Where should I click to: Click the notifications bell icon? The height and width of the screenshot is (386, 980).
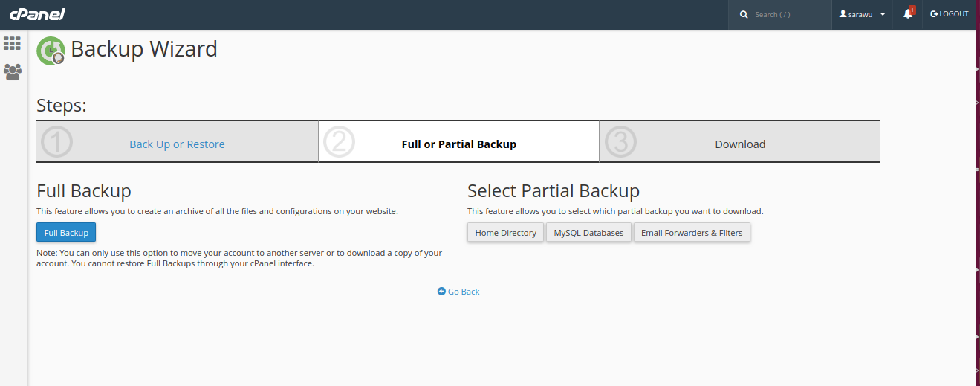(x=907, y=14)
